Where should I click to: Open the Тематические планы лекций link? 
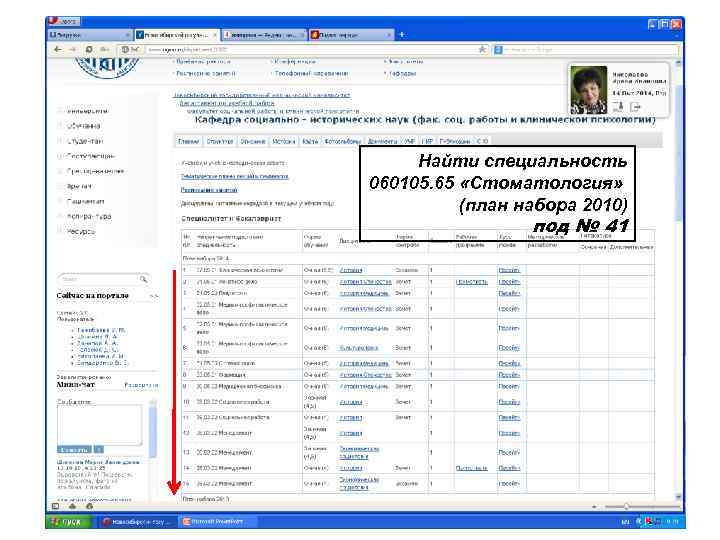(235, 176)
